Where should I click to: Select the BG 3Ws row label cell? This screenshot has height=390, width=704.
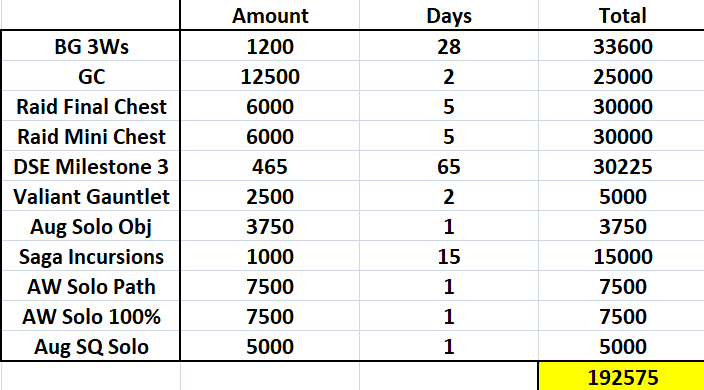coord(91,46)
